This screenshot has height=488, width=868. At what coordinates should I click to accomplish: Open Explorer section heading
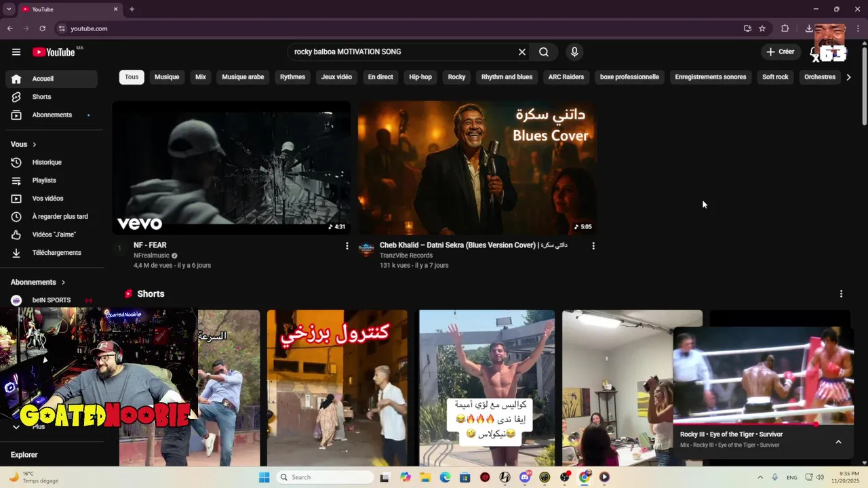point(24,455)
